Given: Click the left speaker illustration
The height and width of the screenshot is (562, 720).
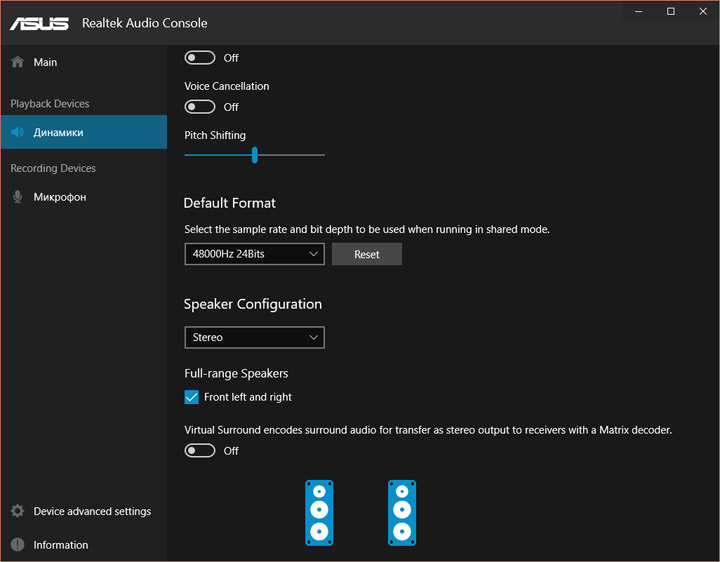Looking at the screenshot, I should [x=319, y=512].
